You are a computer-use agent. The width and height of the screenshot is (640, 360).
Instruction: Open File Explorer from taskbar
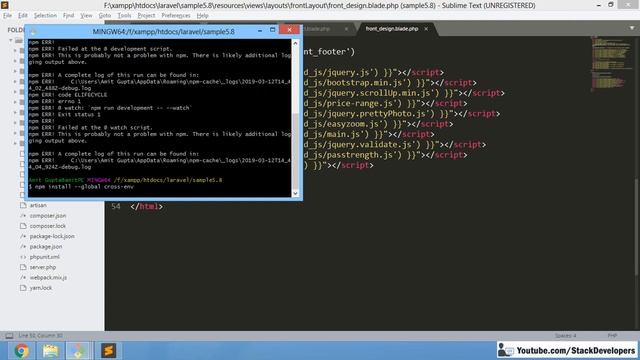click(51, 351)
